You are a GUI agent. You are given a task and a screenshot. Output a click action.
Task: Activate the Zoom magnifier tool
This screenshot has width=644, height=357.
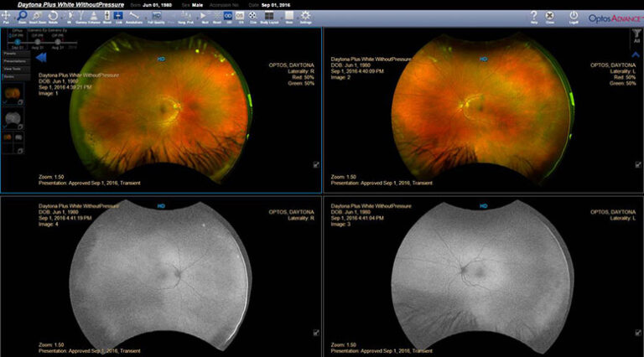(x=22, y=17)
